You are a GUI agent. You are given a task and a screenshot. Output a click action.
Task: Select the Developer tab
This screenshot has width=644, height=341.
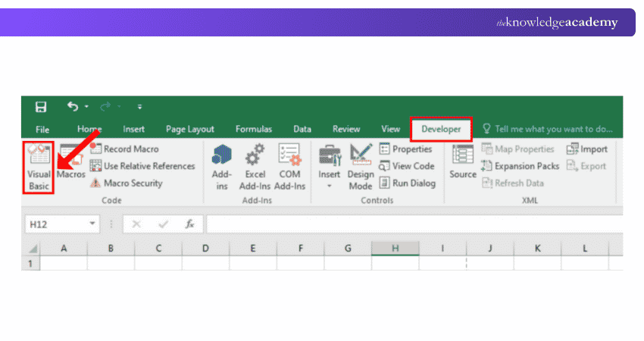[x=441, y=129]
